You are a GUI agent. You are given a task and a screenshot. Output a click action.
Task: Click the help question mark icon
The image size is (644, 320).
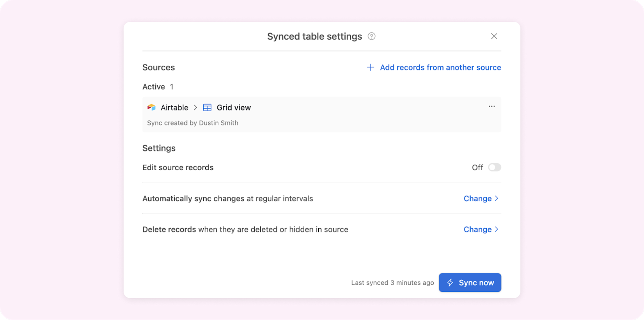371,36
